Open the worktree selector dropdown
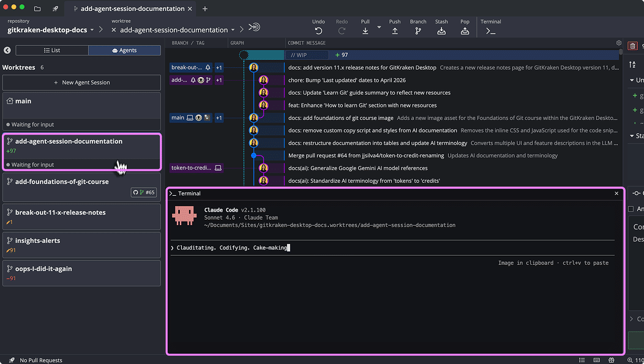 coord(176,29)
